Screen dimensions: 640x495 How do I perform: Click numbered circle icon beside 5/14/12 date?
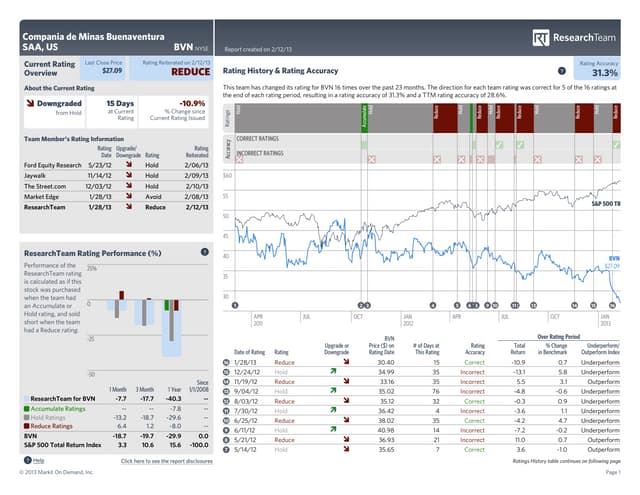[227, 450]
